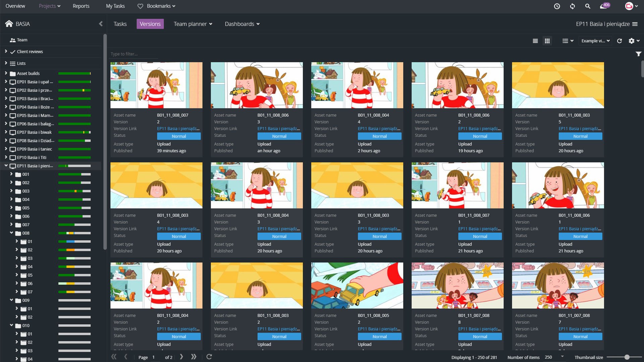Select the Versions tab
Viewport: 644px width, 362px height.
150,24
